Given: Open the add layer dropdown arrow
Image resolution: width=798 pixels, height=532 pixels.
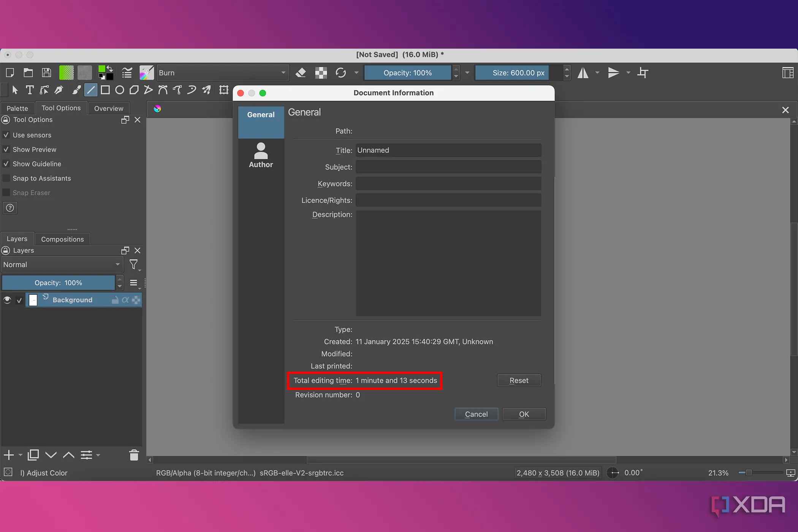Looking at the screenshot, I should (21, 455).
